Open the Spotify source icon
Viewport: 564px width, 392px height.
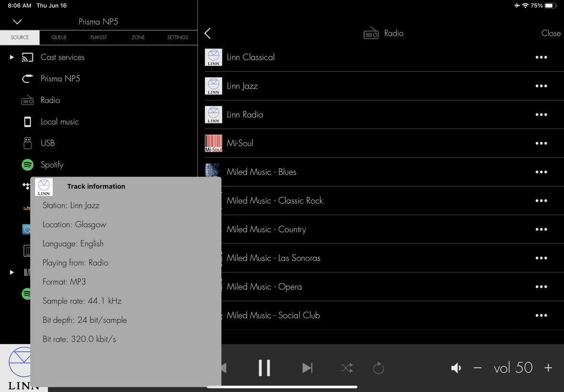27,165
